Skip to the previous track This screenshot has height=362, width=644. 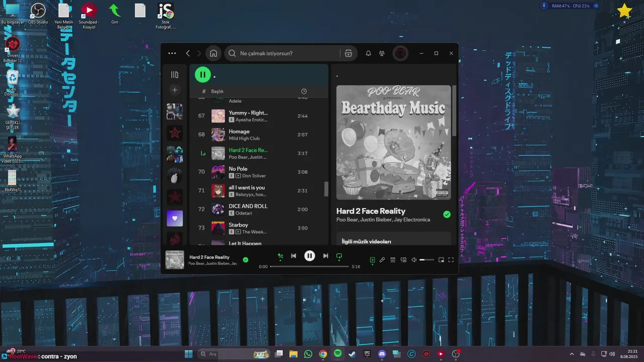tap(293, 256)
